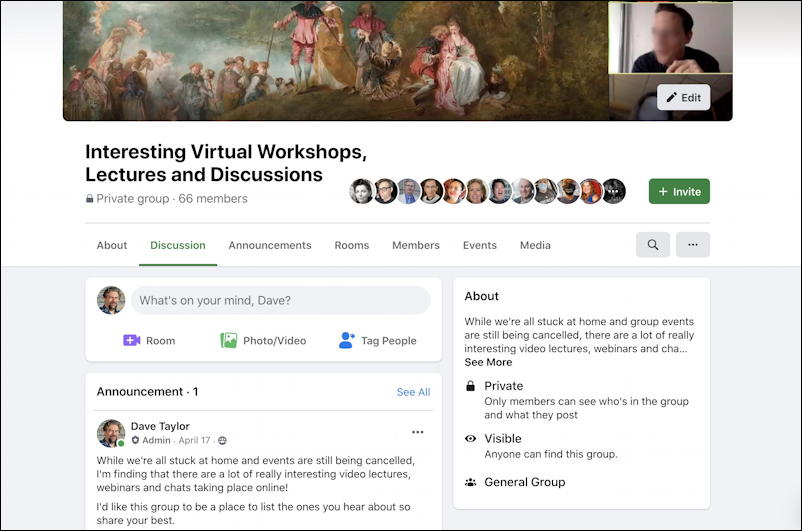Image resolution: width=802 pixels, height=531 pixels.
Task: Open the Events tab
Action: (480, 246)
